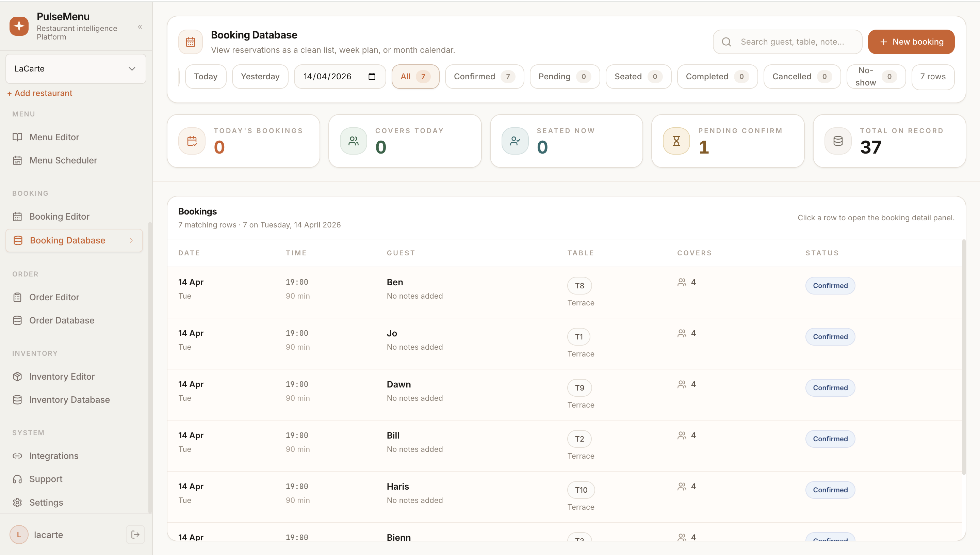This screenshot has height=555, width=980.
Task: Open Settings in the sidebar
Action: coord(74,503)
